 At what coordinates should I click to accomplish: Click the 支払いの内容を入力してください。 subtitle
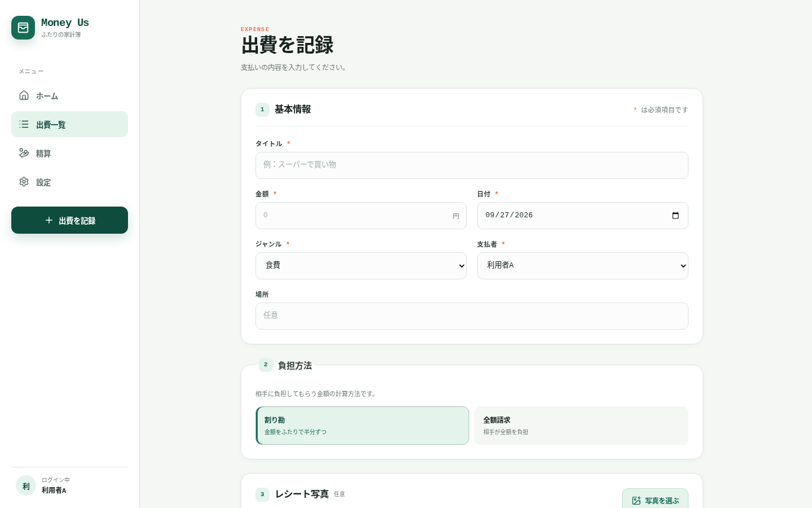tap(294, 67)
